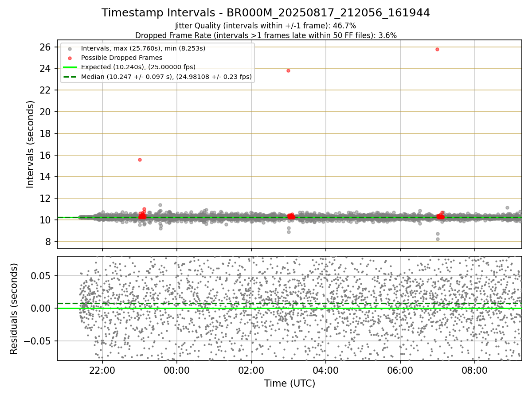Click the lowest gray interval point near 8.25 seconds

438,239
